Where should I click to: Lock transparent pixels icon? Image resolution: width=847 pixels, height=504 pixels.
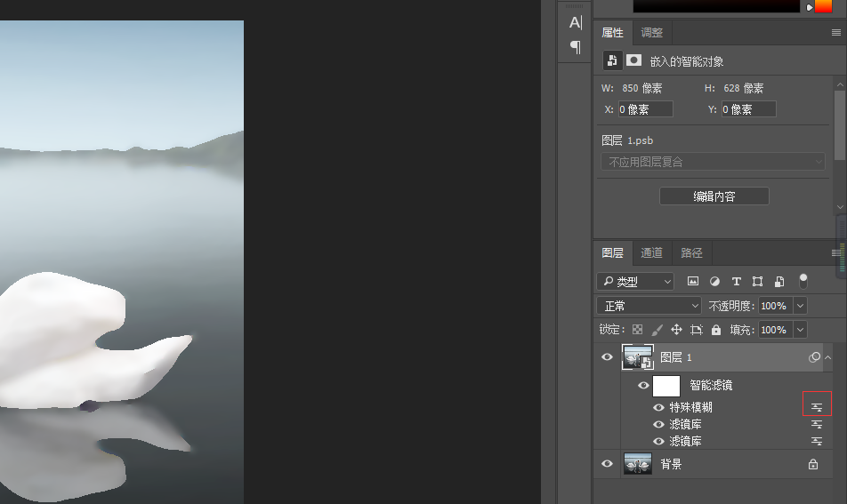click(x=637, y=330)
